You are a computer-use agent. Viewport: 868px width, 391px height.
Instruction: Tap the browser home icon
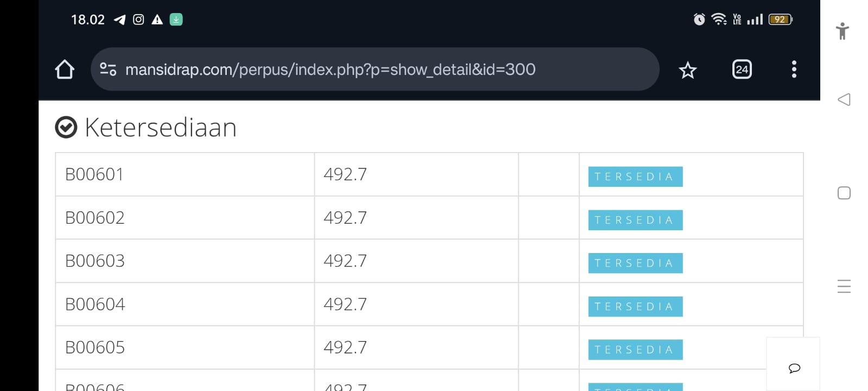coord(65,70)
